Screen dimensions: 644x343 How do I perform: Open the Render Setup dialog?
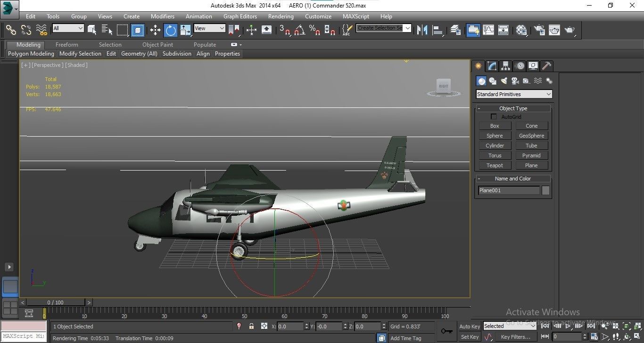(x=539, y=30)
